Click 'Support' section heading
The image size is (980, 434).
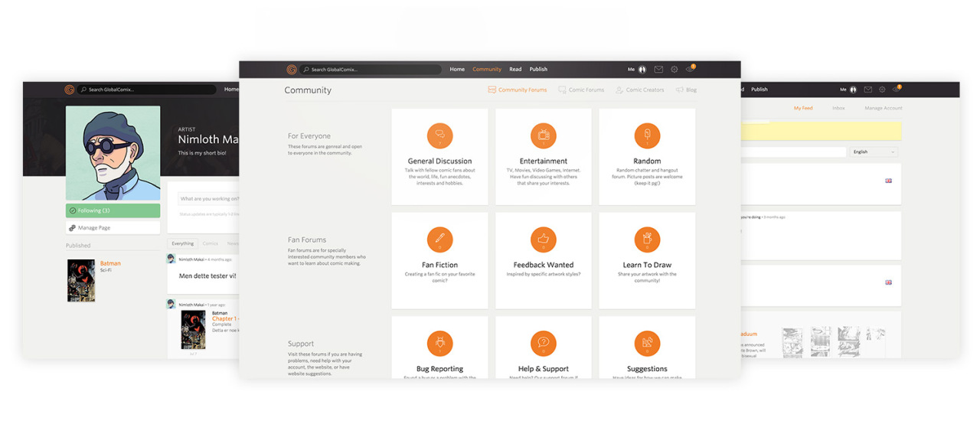[x=301, y=344]
